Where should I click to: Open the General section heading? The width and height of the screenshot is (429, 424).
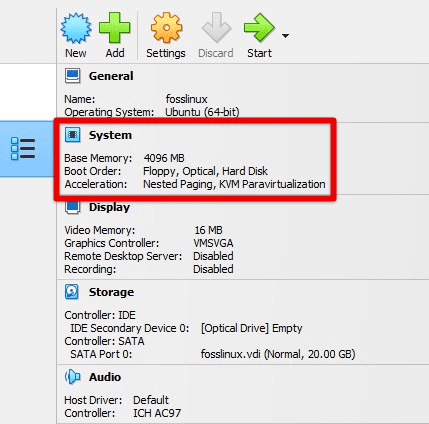111,76
